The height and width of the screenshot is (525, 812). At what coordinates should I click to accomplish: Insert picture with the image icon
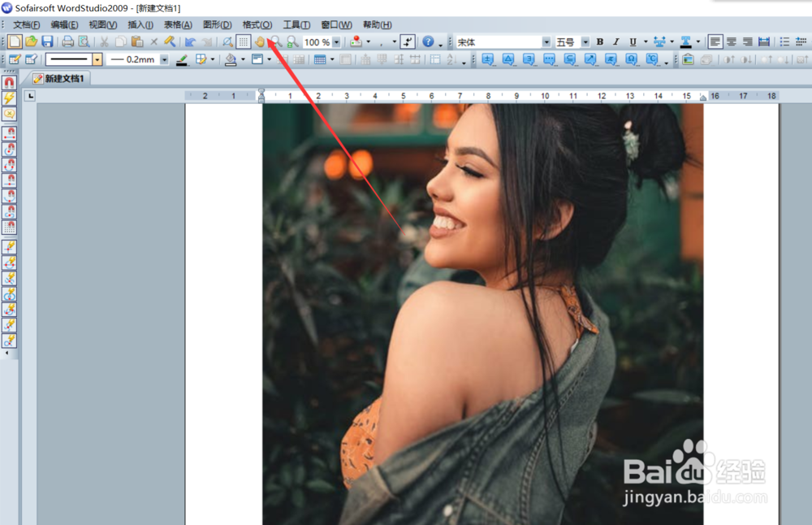[x=688, y=59]
